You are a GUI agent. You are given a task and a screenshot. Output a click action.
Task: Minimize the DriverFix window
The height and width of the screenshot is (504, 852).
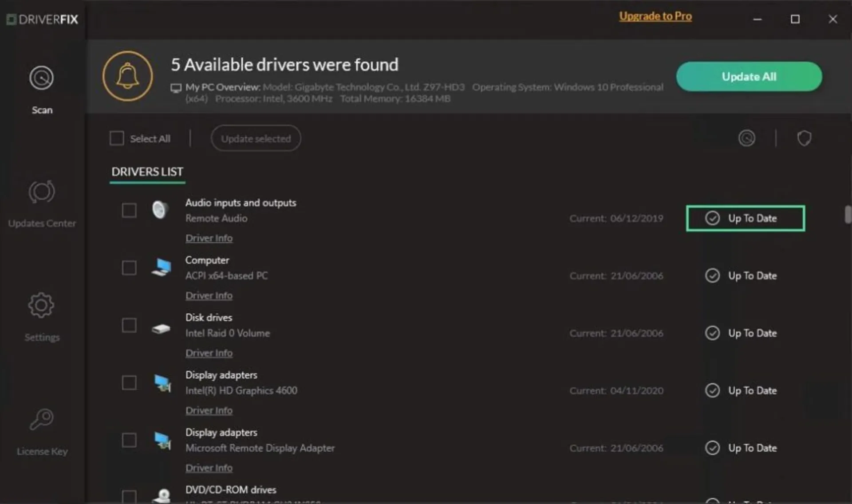[x=757, y=19]
